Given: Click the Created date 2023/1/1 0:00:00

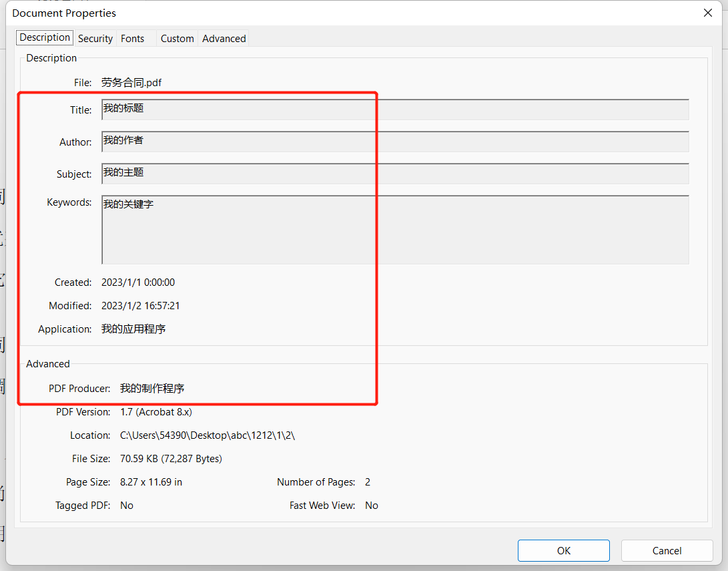Looking at the screenshot, I should point(138,282).
